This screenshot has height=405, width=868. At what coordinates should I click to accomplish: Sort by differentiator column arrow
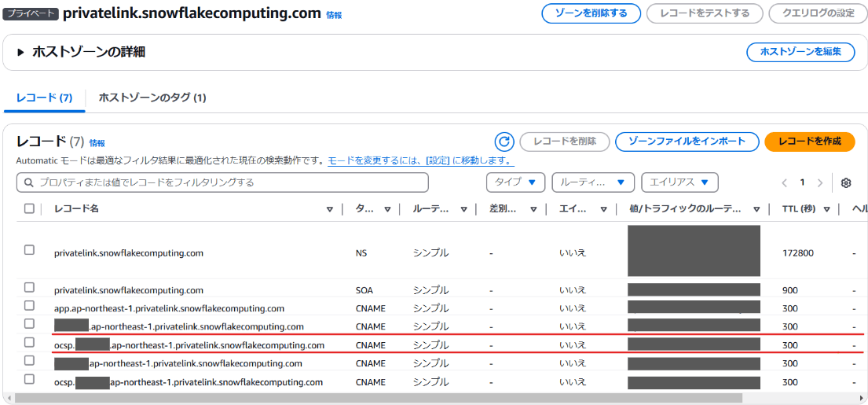533,209
